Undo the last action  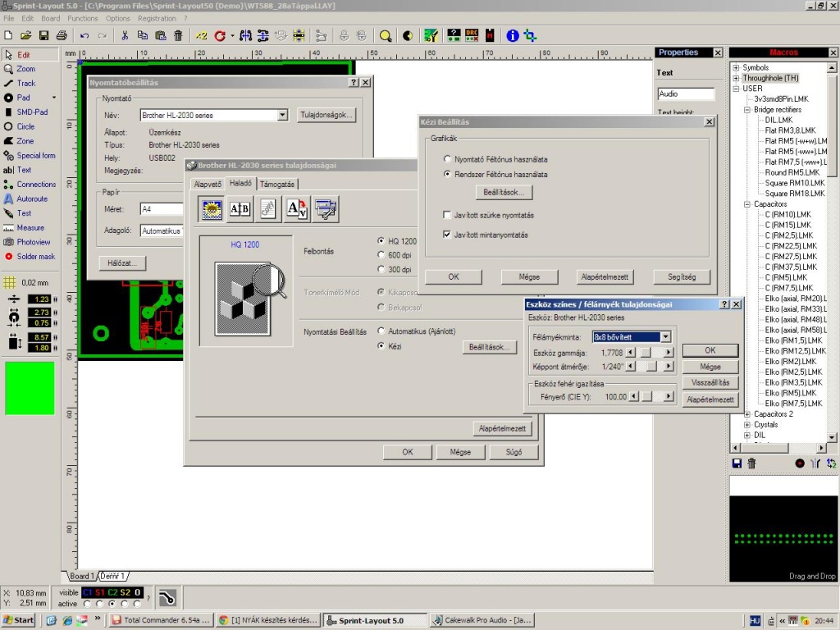click(x=84, y=36)
